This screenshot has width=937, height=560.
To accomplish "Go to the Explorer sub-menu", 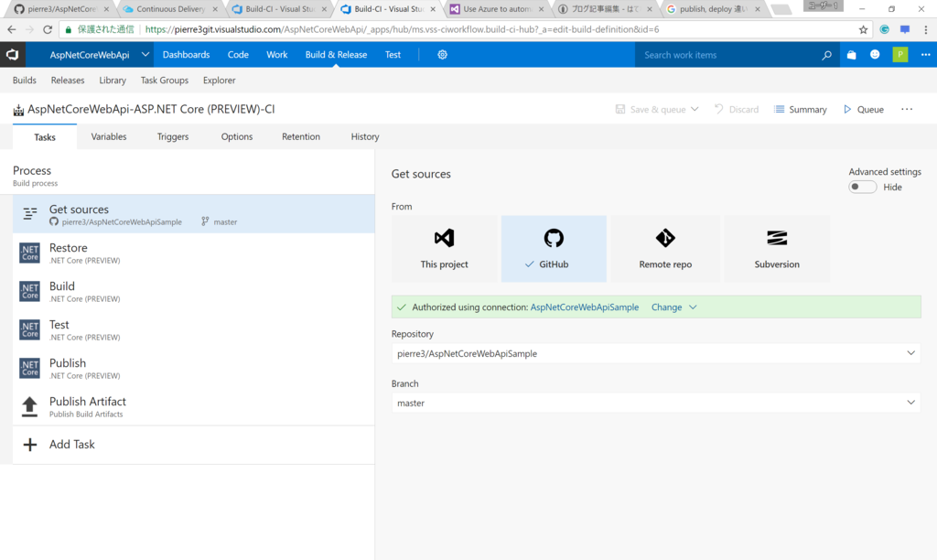I will 219,81.
